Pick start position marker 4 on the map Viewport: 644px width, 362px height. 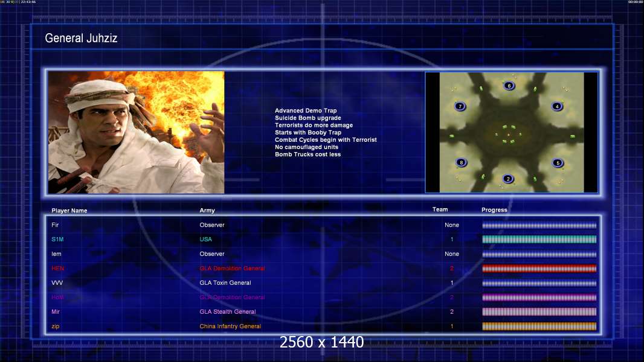[x=557, y=106]
